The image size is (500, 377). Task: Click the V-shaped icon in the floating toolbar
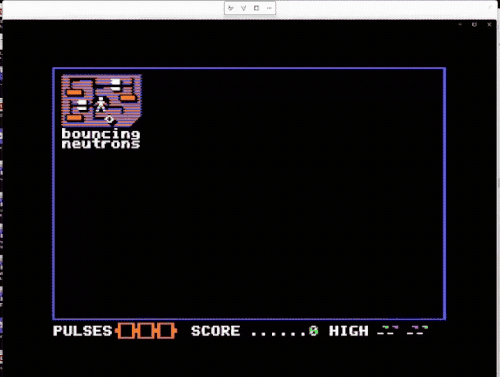243,8
